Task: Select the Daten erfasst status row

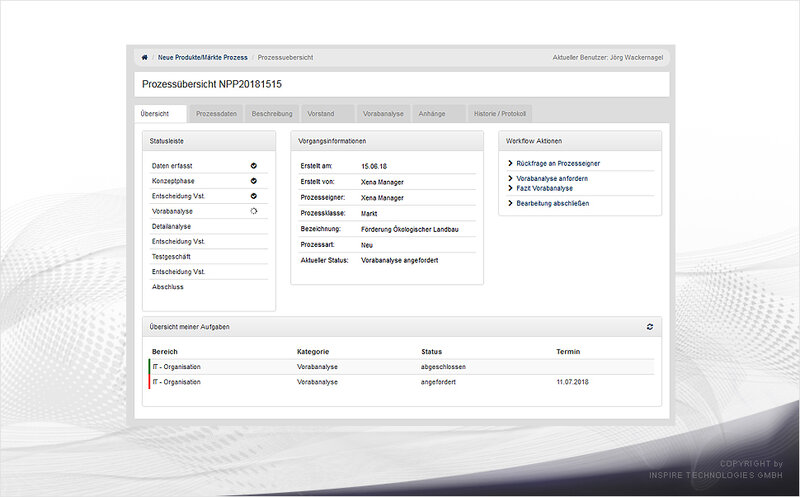Action: pos(209,166)
